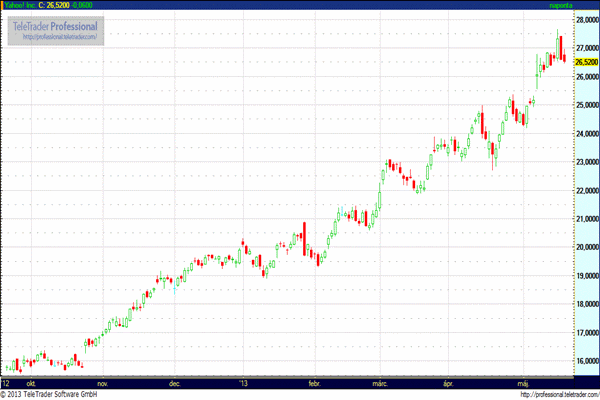Click the 'nov.' label on time axis

101,382
